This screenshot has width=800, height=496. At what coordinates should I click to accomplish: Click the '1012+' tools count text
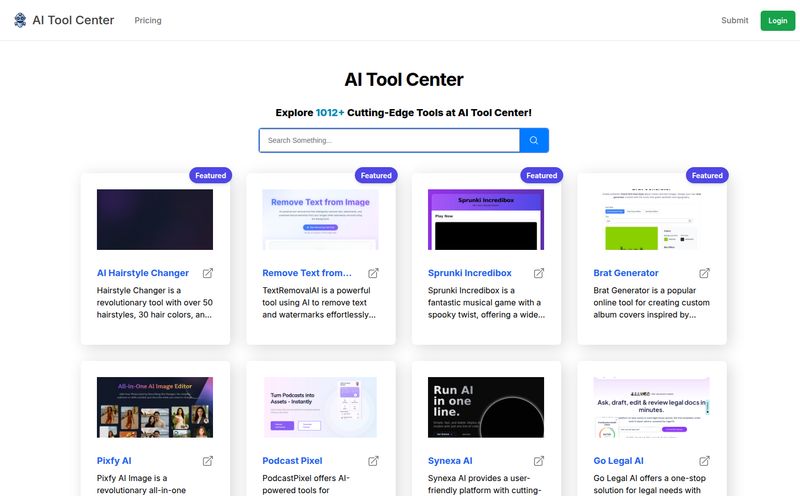(x=330, y=113)
